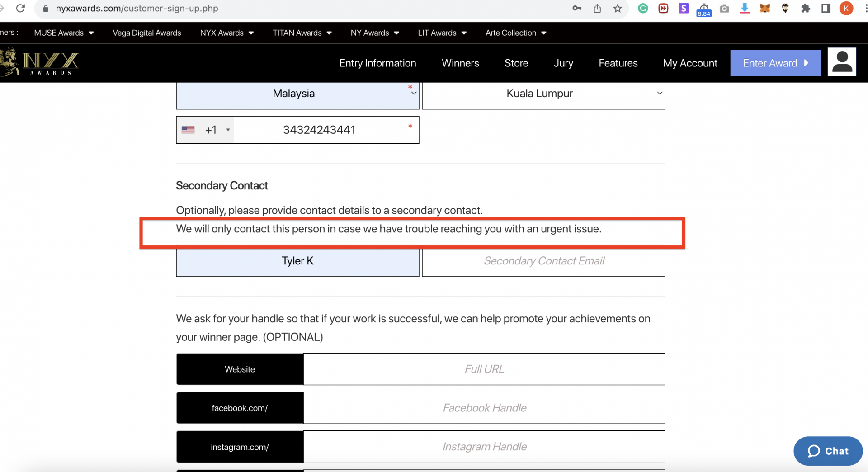Click the facebook.com/ label
868x472 pixels.
pos(240,408)
